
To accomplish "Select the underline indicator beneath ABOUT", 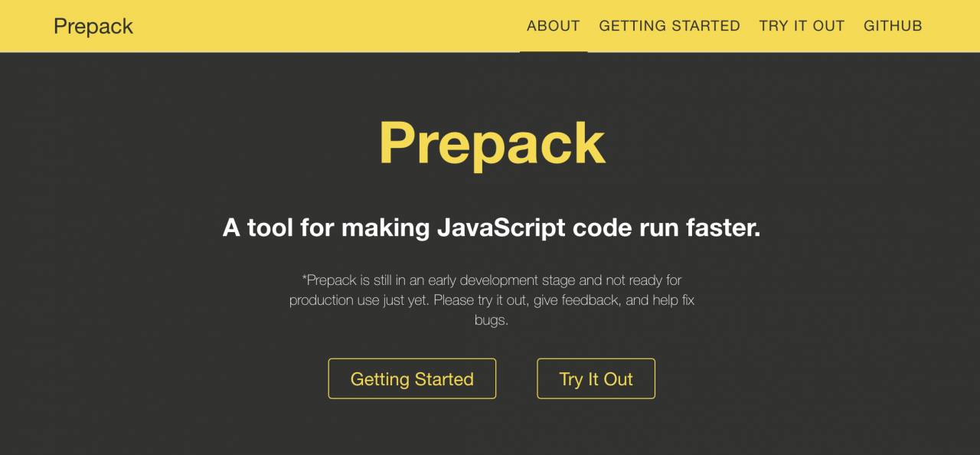I will pos(554,51).
